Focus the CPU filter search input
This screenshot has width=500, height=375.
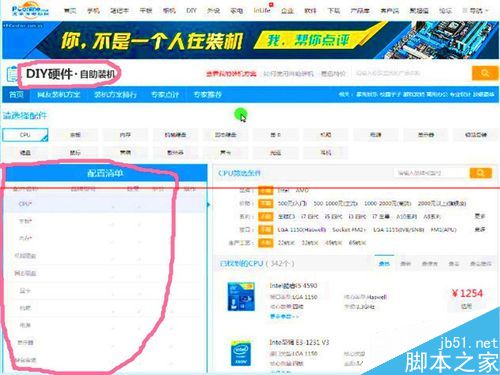(x=432, y=173)
